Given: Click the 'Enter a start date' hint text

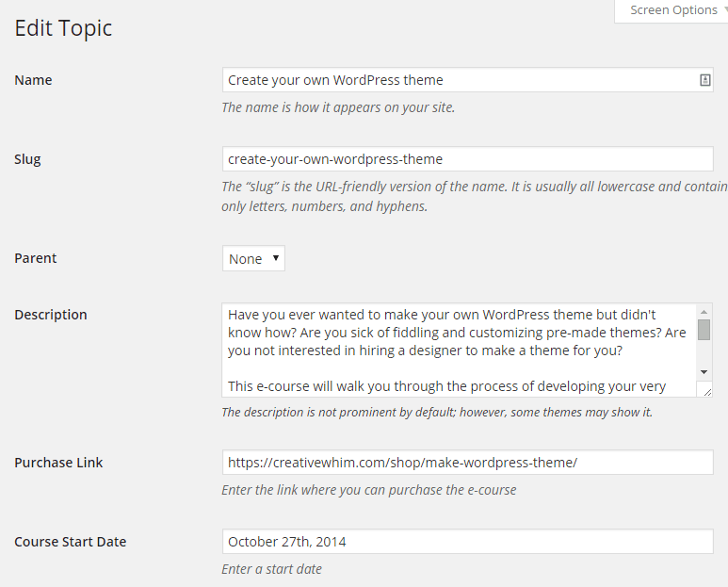Looking at the screenshot, I should click(271, 569).
